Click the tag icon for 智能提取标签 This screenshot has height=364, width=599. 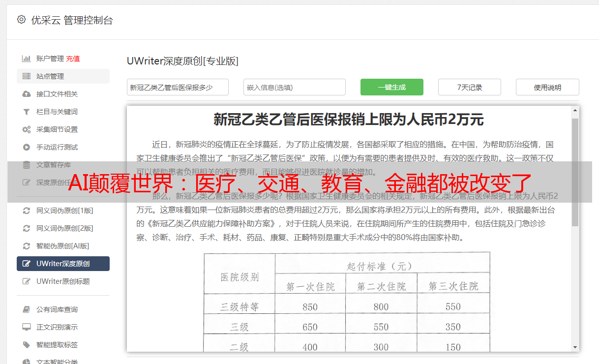pyautogui.click(x=27, y=345)
